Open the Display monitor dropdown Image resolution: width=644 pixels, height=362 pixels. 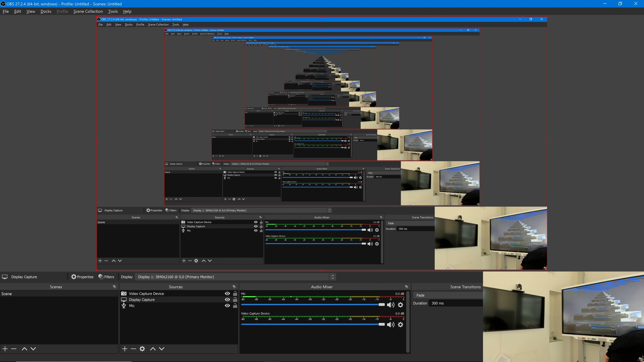point(235,277)
